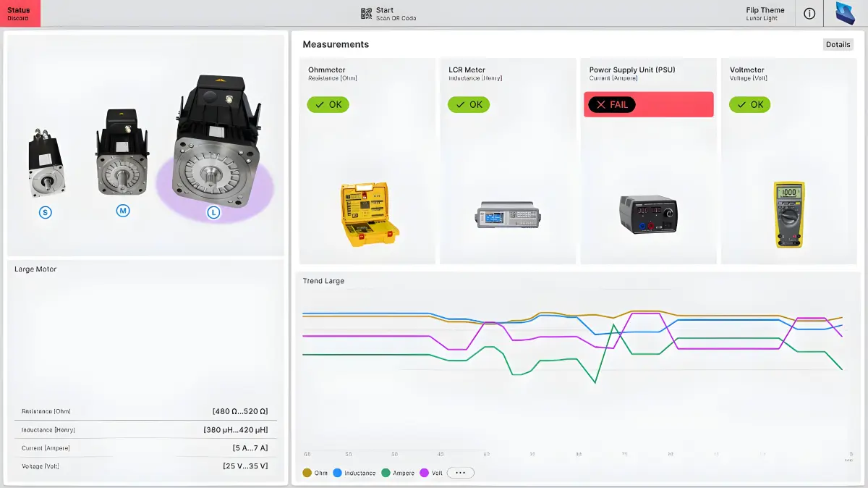Viewport: 868px width, 488px height.
Task: Open the Details view for Measurements
Action: pyautogui.click(x=838, y=45)
